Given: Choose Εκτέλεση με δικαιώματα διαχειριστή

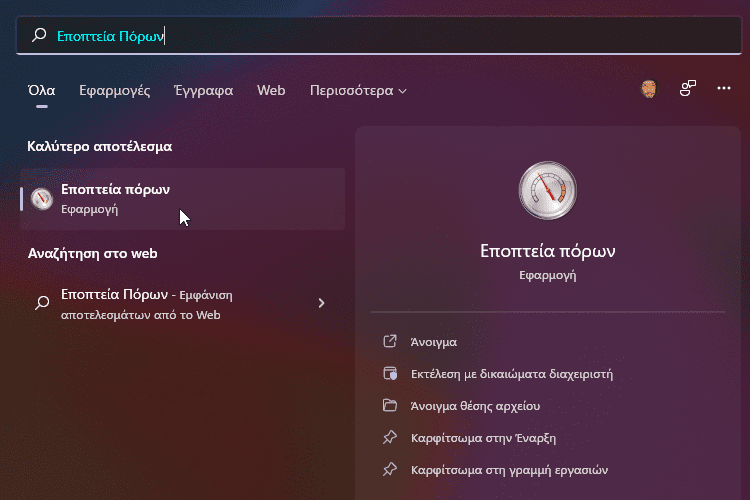Looking at the screenshot, I should [x=512, y=374].
